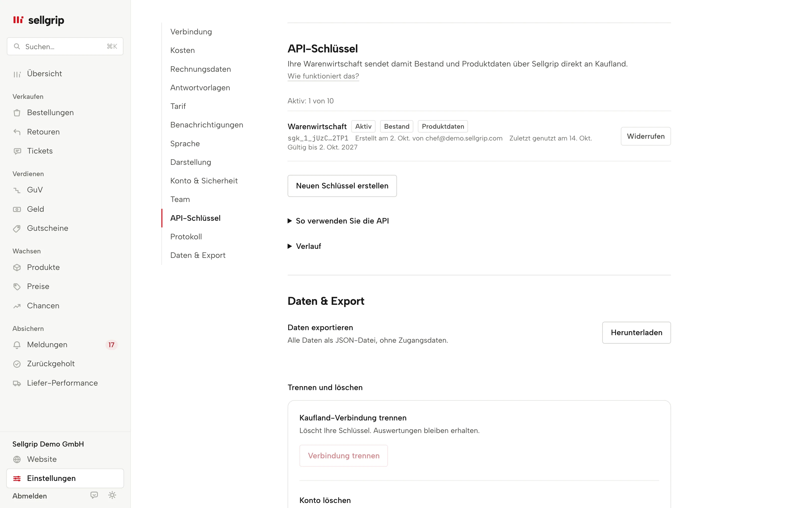Image resolution: width=812 pixels, height=508 pixels.
Task: Open the Daten & Export settings tab
Action: point(198,255)
